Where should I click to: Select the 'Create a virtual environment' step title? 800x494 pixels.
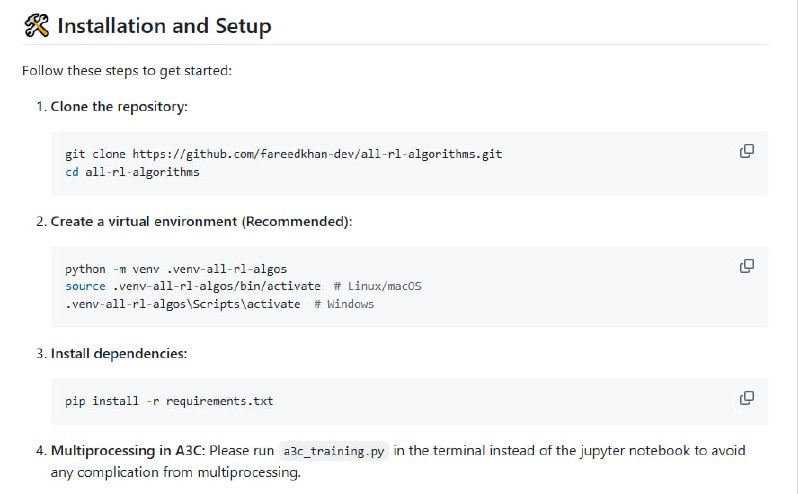pos(201,221)
